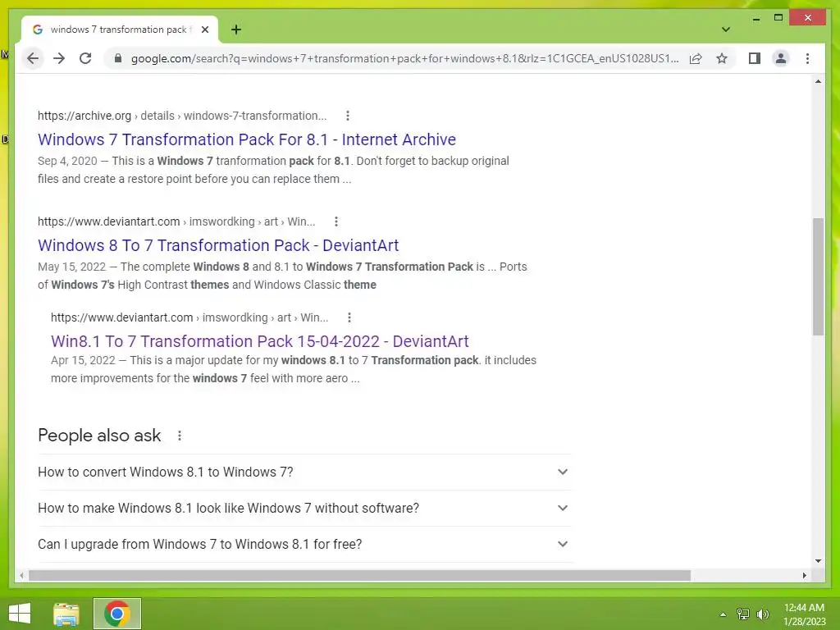
Task: Expand How to make Windows 8.1 look question
Action: click(305, 508)
